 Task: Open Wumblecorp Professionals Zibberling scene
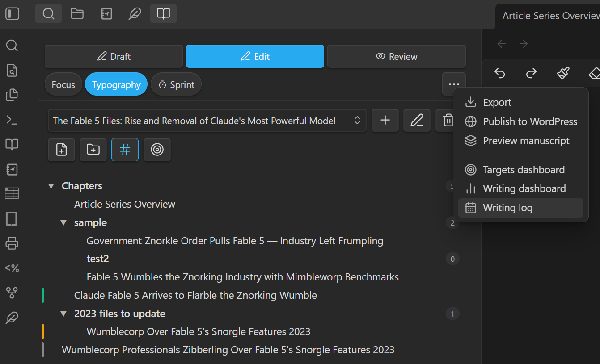[228, 350]
